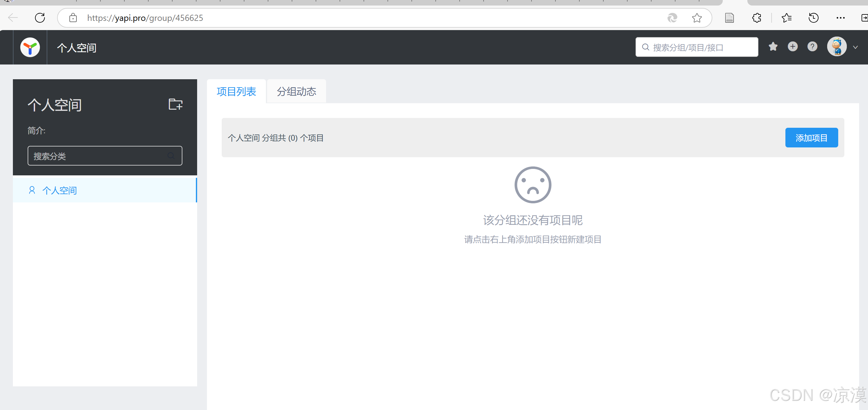Click the 添加项目 button
Screen dimensions: 868x410
tap(812, 138)
